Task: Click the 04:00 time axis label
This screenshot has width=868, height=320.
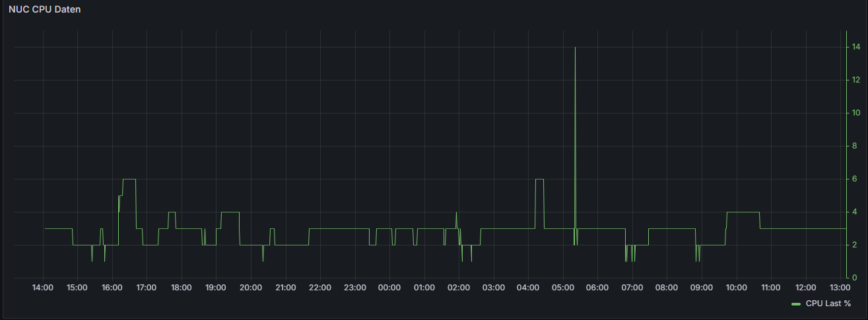Action: (528, 288)
